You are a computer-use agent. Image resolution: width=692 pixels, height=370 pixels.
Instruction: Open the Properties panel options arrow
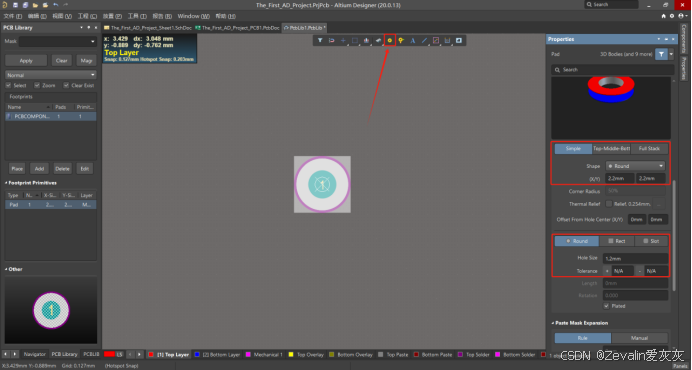click(658, 39)
